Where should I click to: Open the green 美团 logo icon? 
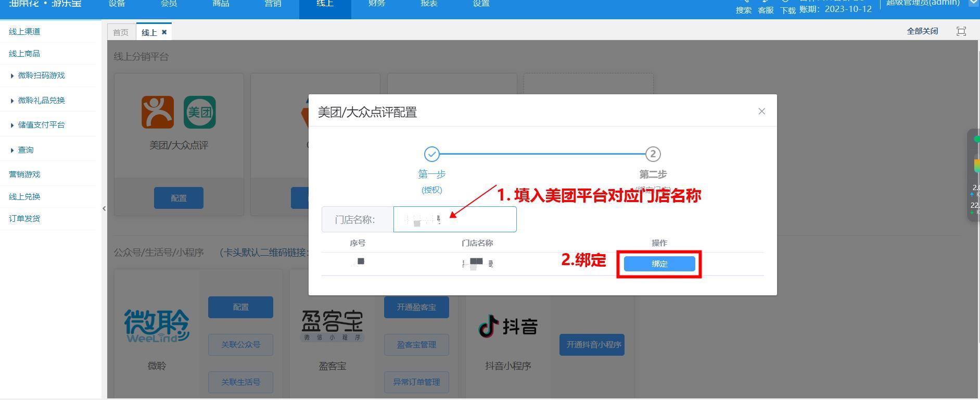200,112
